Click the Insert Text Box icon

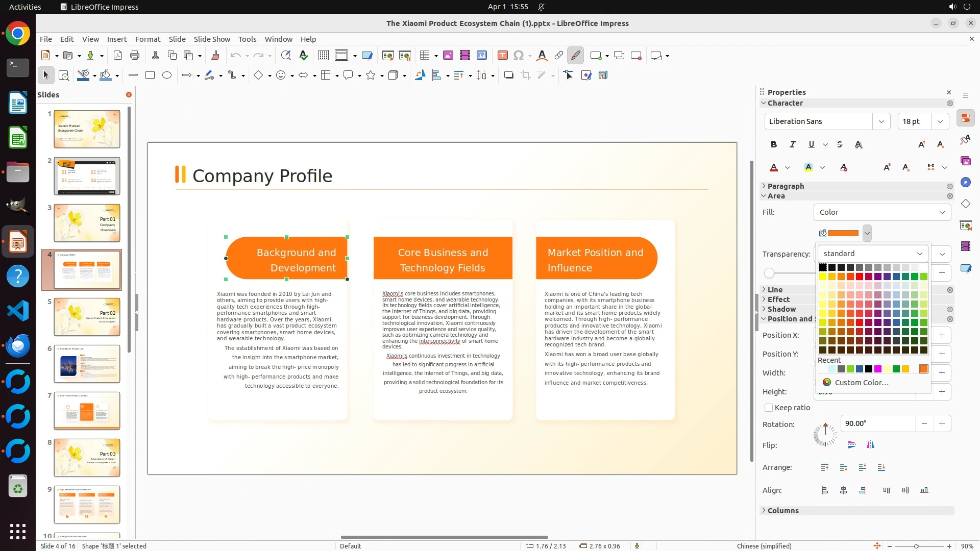502,56
